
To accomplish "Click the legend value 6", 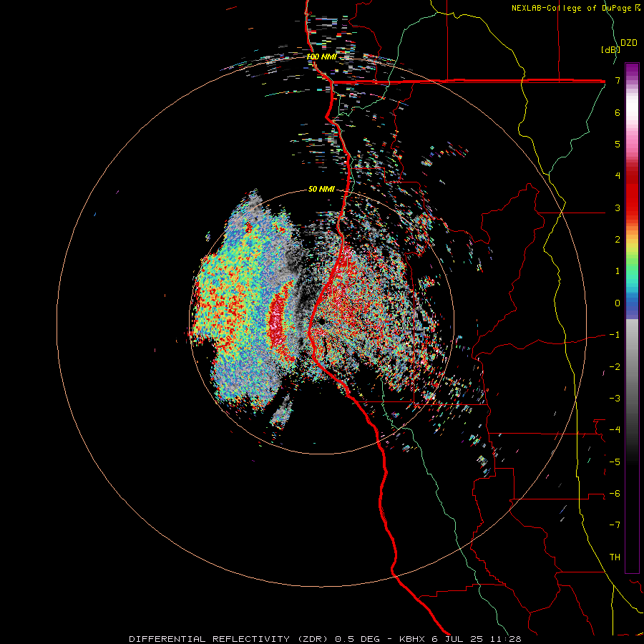I will tap(618, 112).
